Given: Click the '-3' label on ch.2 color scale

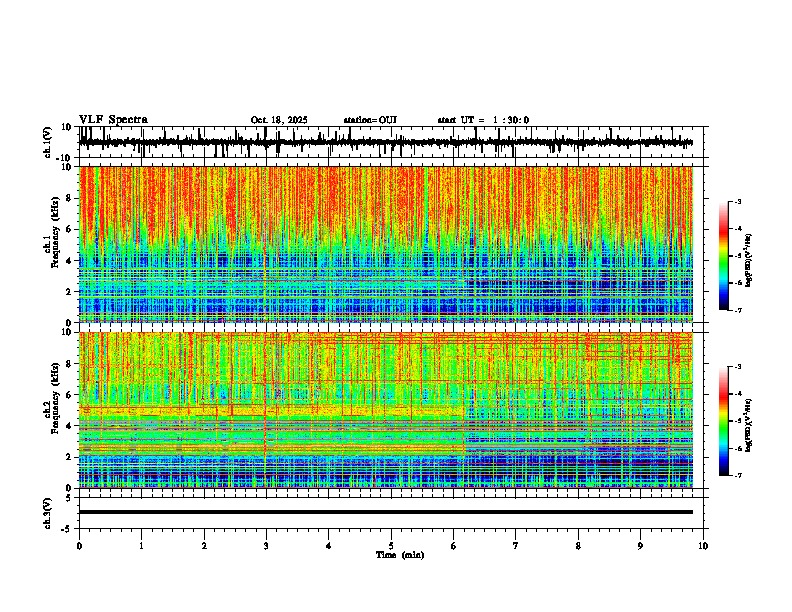Looking at the screenshot, I should click(x=737, y=367).
